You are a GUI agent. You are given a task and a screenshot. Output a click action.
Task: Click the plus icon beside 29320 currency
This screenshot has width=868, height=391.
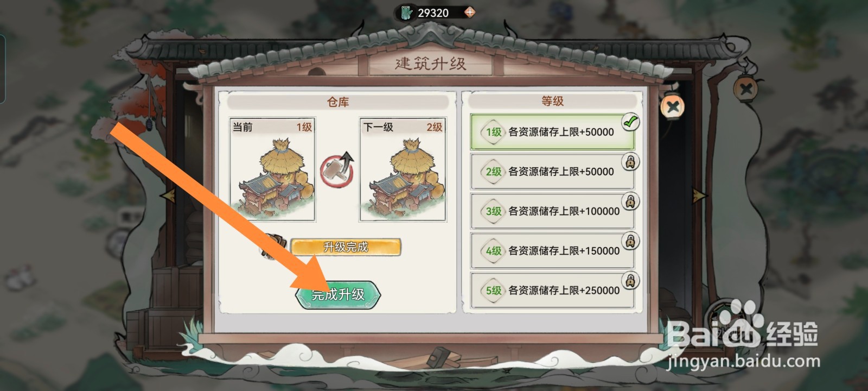click(470, 12)
